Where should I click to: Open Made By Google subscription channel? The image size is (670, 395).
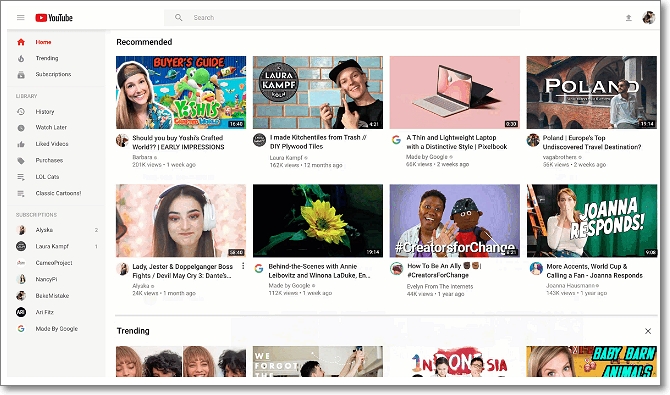56,329
